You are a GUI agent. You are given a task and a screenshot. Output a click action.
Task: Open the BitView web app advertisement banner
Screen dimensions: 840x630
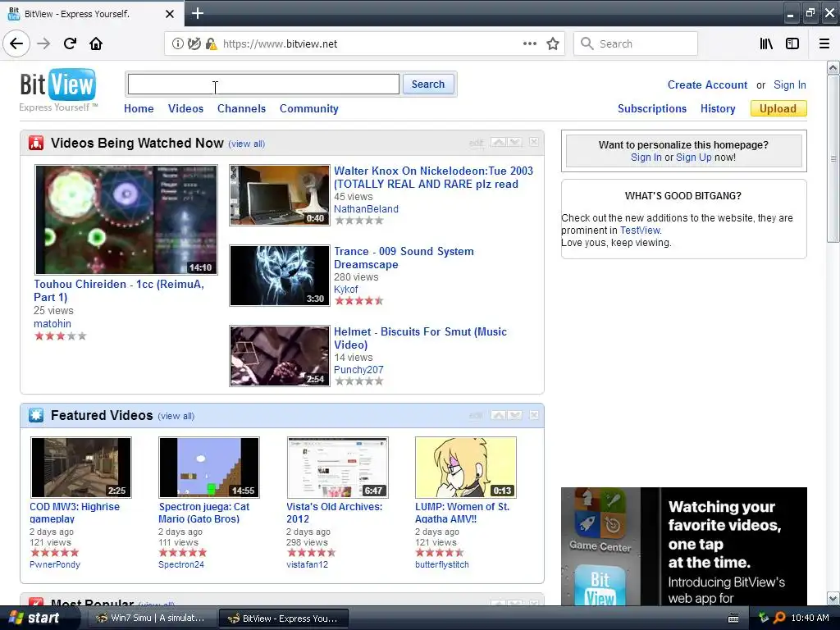click(x=683, y=546)
